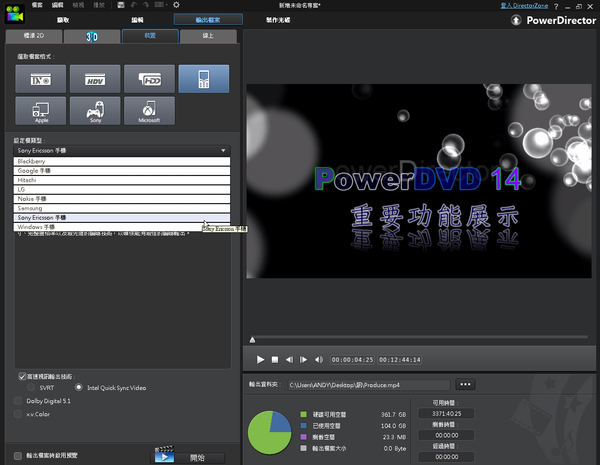
Task: Switch to the 3D output tab
Action: pyautogui.click(x=90, y=36)
